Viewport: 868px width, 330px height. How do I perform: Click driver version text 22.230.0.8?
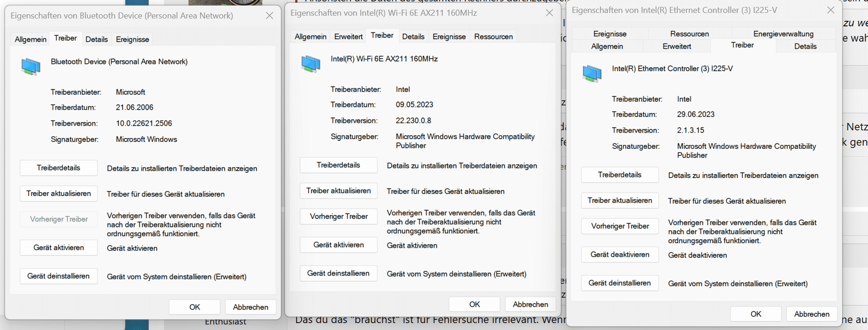coord(413,121)
